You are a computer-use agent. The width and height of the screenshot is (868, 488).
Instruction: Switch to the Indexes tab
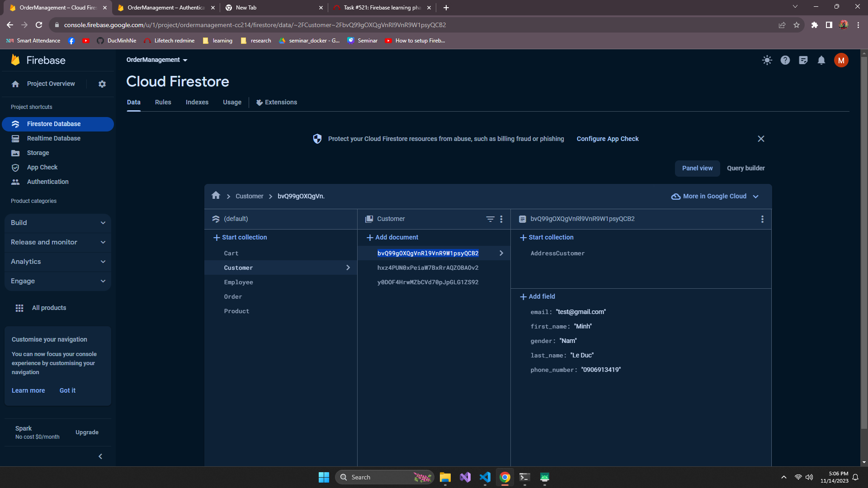[197, 102]
